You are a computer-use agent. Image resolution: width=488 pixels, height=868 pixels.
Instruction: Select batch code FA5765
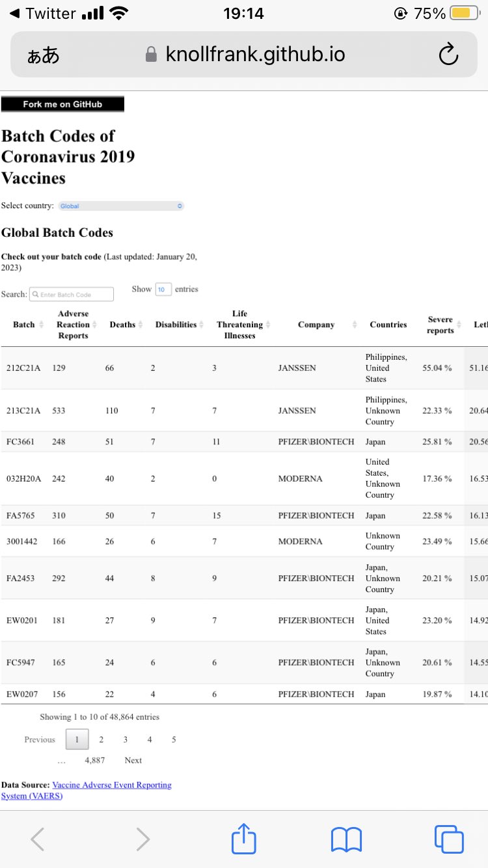tap(21, 515)
